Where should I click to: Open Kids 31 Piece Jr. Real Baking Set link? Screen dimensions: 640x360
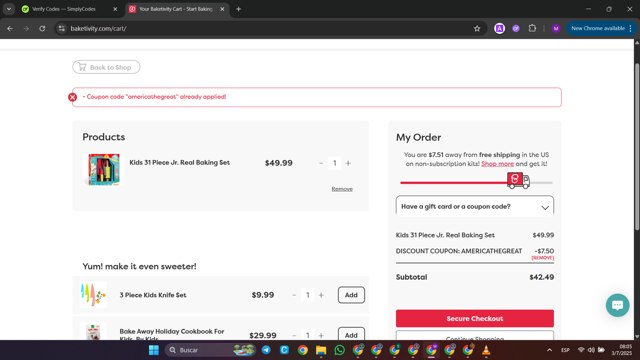coord(180,162)
